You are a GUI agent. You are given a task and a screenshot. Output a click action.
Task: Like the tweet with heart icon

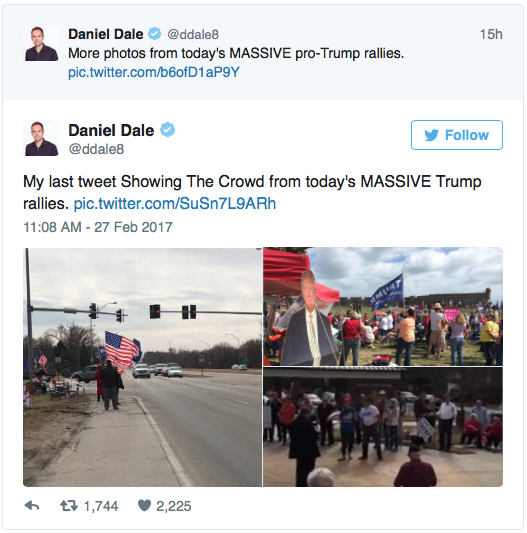144,506
